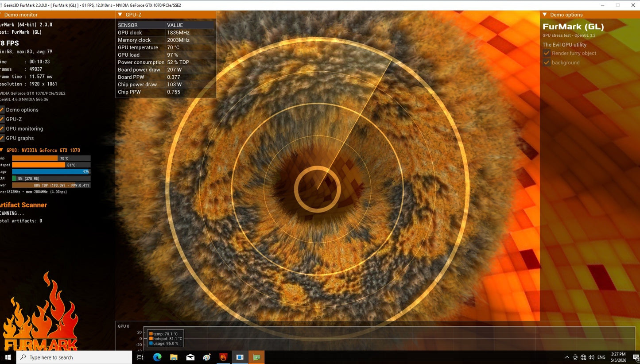Select the Power consumption row in GPU-Z
This screenshot has height=364, width=640.
(x=166, y=62)
